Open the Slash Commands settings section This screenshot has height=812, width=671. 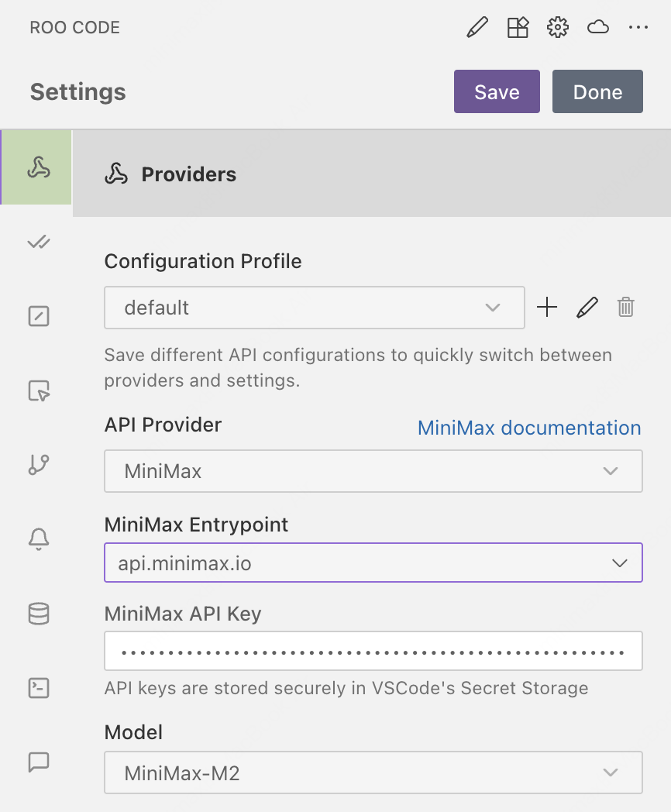point(38,316)
